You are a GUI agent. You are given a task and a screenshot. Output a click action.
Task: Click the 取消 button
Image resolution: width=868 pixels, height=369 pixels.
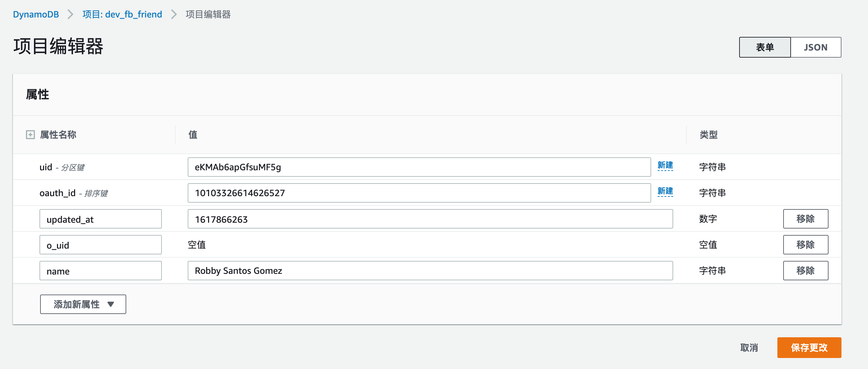pyautogui.click(x=749, y=347)
